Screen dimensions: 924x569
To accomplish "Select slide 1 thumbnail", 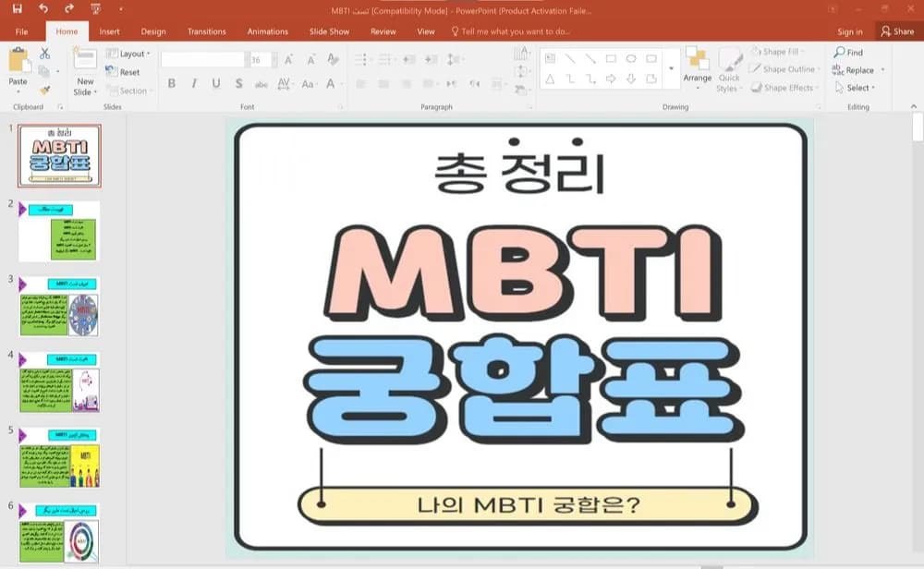I will coord(59,155).
